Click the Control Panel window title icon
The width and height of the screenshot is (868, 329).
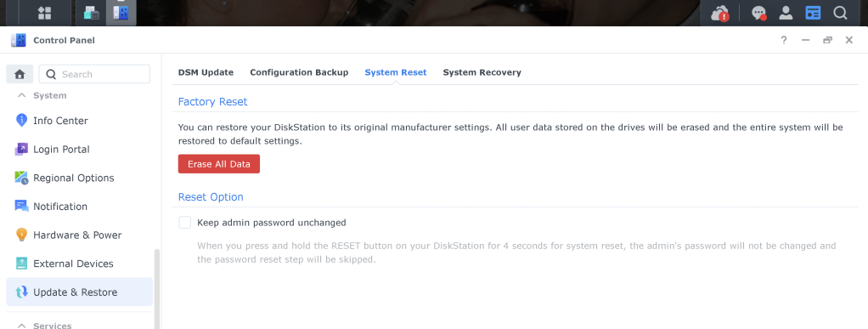click(19, 40)
